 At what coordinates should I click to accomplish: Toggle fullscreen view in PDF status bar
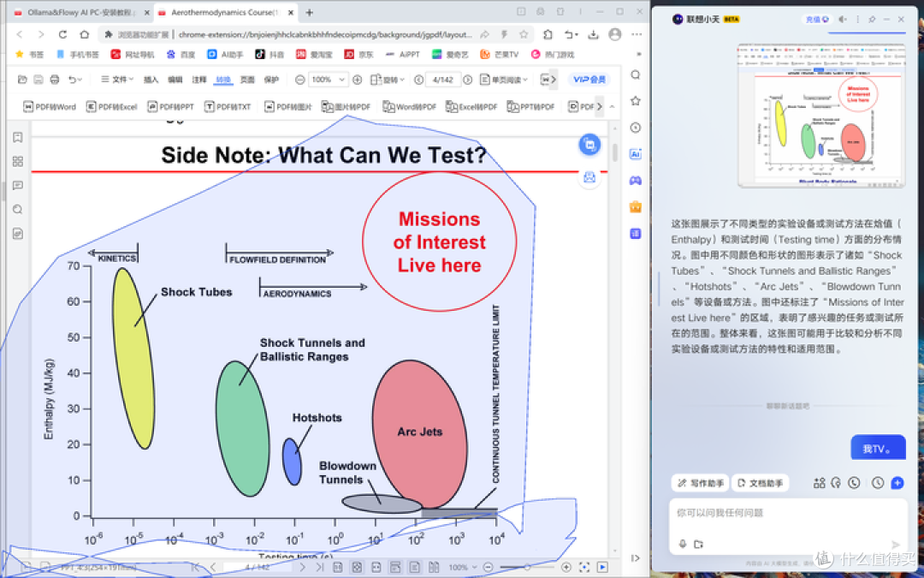(x=584, y=568)
